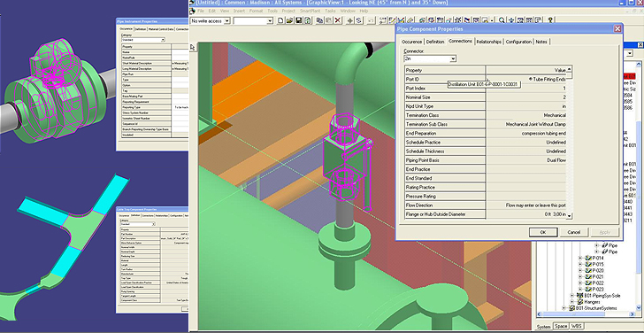Image resolution: width=644 pixels, height=333 pixels.
Task: Click the Save floppy disk toolbar icon
Action: [299, 20]
